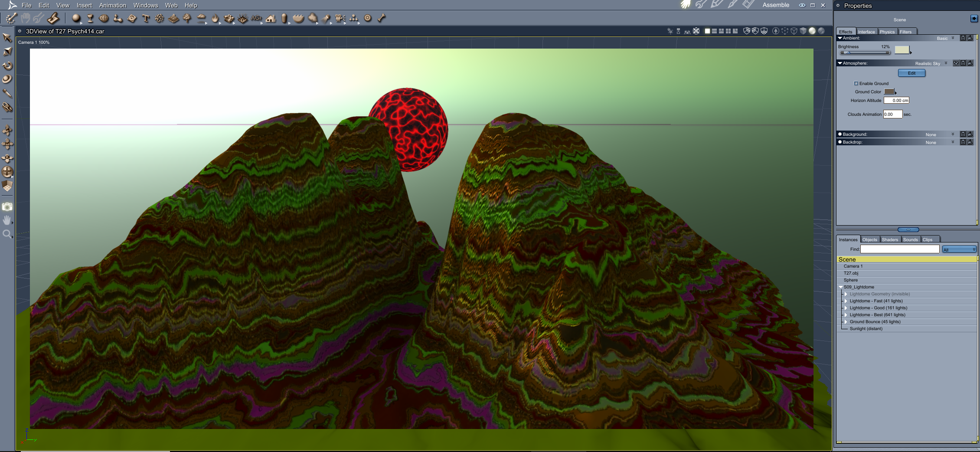This screenshot has height=452, width=980.
Task: Insert a Target helper object
Action: [368, 18]
